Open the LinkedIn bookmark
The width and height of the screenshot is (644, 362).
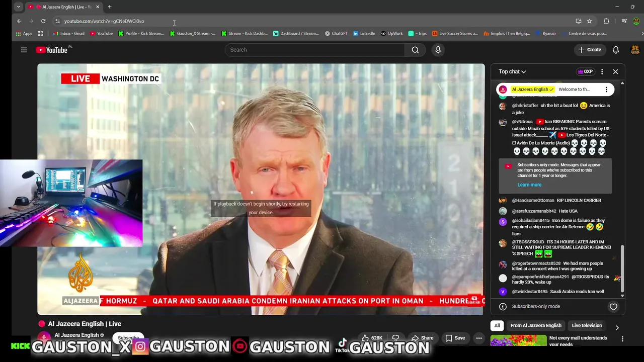click(x=364, y=34)
